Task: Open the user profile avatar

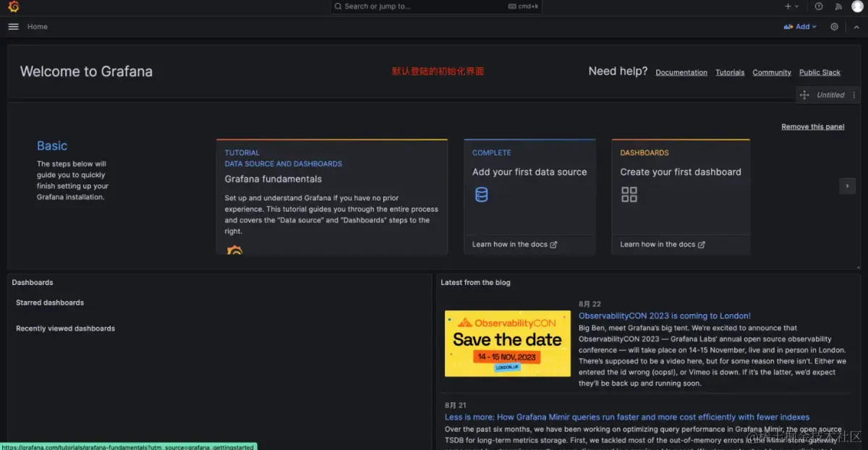Action: pos(857,7)
